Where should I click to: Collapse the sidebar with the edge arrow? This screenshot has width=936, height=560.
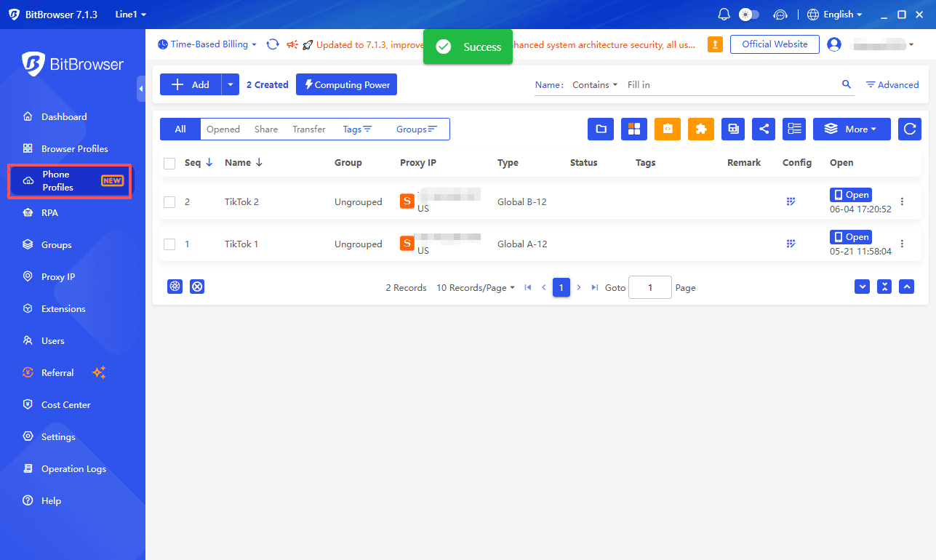(141, 89)
